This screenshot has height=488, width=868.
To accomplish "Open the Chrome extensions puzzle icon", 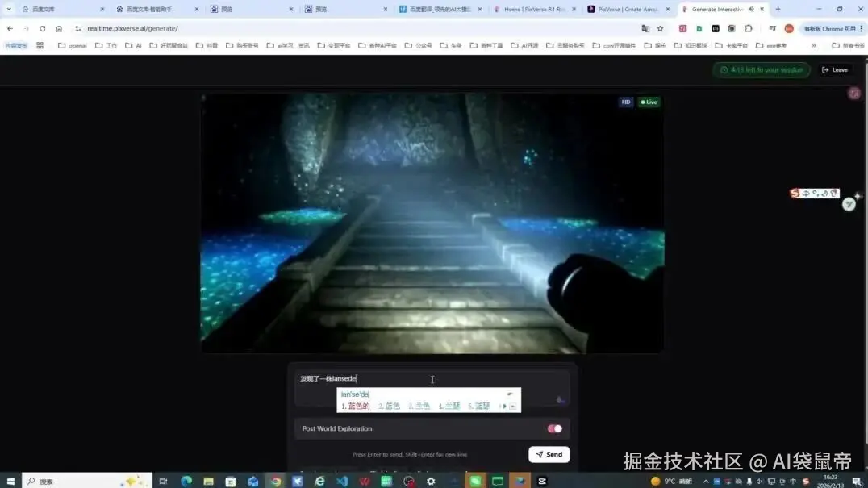I will point(749,28).
